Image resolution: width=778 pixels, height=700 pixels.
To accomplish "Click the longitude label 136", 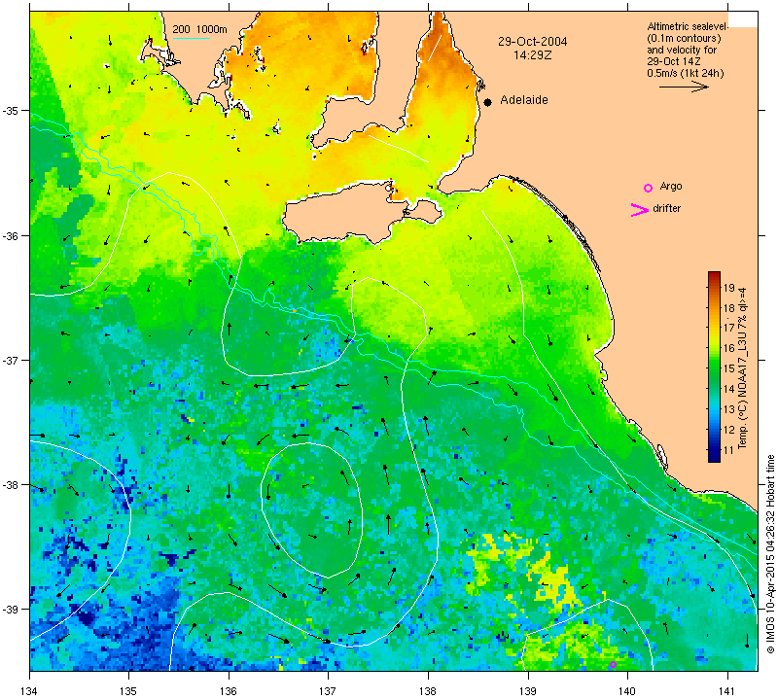I will pyautogui.click(x=229, y=690).
